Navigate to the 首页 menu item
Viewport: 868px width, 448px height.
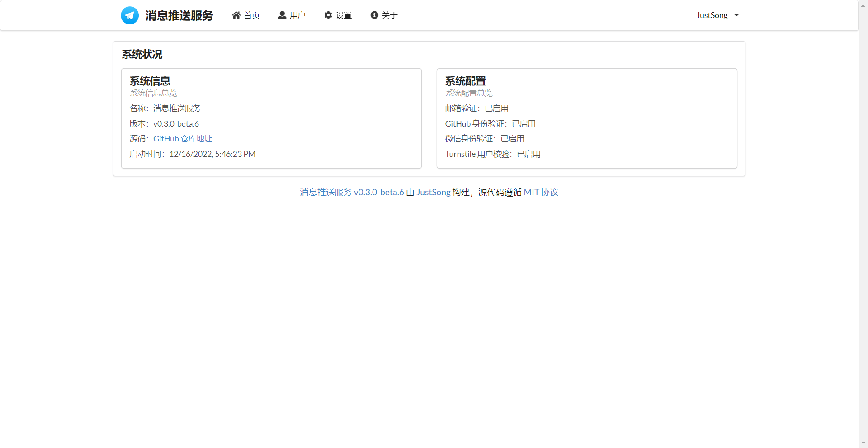pos(251,15)
